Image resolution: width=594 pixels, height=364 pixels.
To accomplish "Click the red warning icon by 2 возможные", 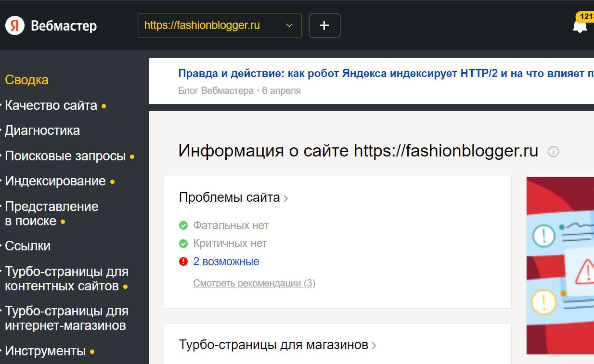I will [x=183, y=261].
